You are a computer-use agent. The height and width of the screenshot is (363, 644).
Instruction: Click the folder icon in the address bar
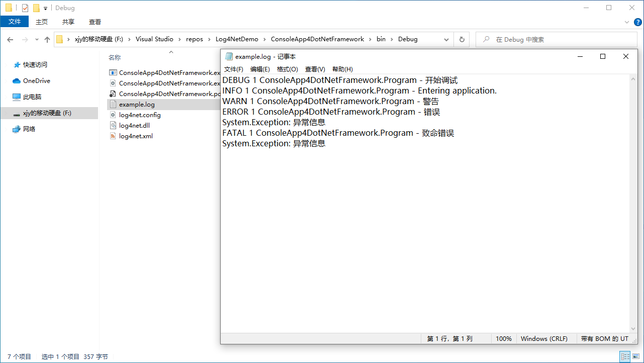point(59,39)
